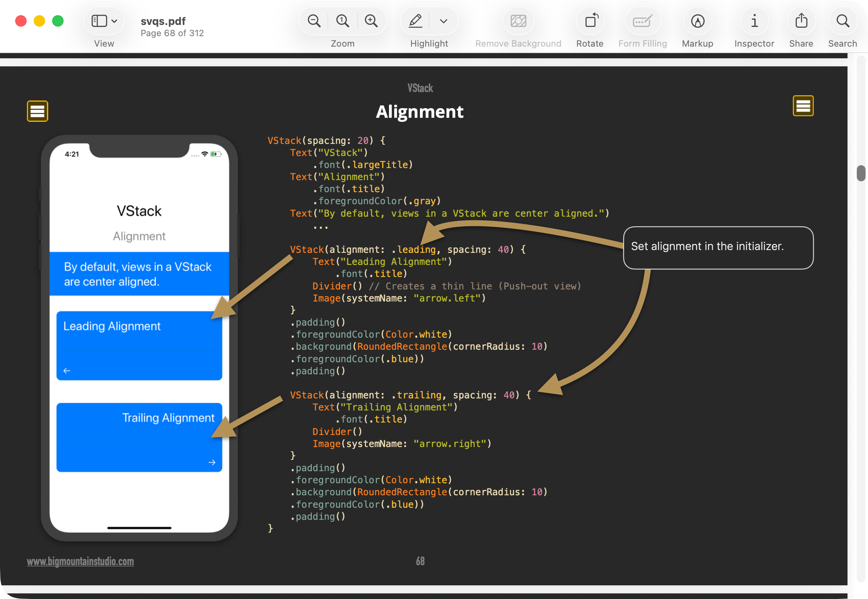The image size is (868, 599).
Task: Open the Search field icon
Action: [843, 21]
